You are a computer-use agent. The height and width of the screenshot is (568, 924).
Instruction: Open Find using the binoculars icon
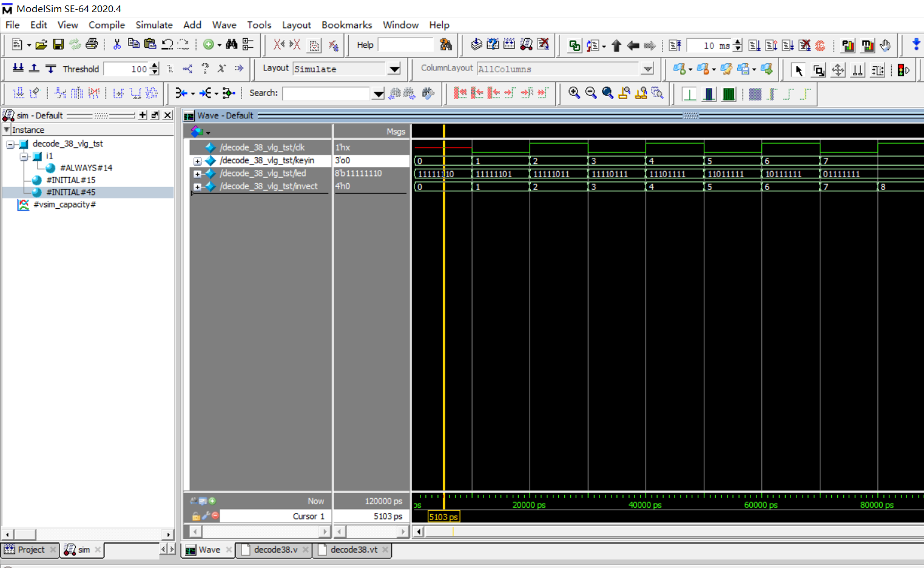[231, 44]
